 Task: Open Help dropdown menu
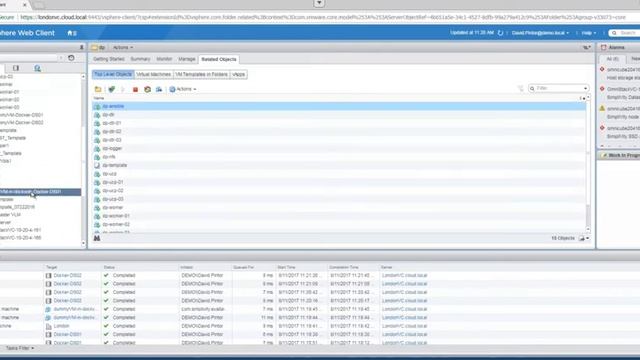point(589,33)
